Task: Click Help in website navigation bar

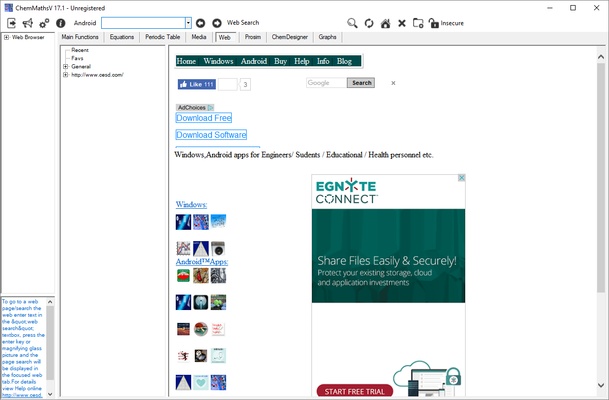Action: pos(302,61)
